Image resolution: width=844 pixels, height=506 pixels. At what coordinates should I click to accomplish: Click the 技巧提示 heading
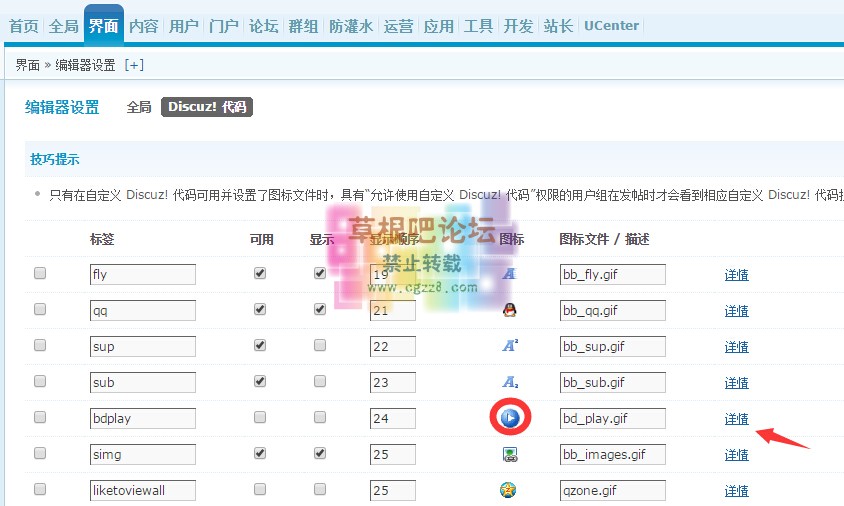(55, 159)
